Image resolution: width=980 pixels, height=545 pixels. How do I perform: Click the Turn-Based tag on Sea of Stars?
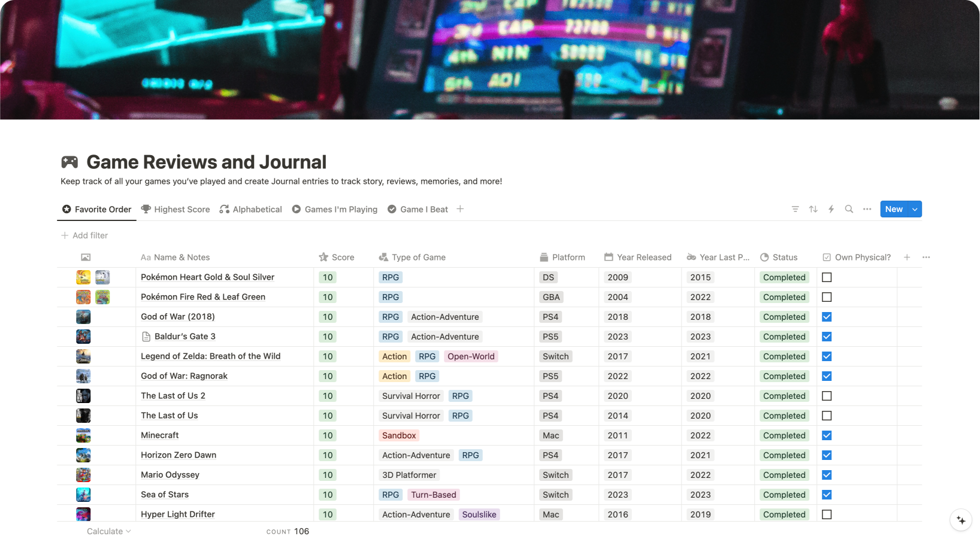(x=434, y=495)
